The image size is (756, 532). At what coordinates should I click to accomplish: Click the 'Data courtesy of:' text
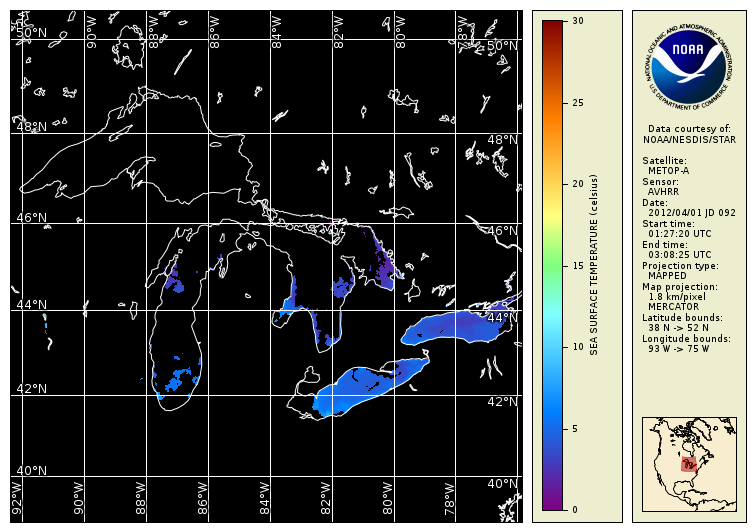689,129
